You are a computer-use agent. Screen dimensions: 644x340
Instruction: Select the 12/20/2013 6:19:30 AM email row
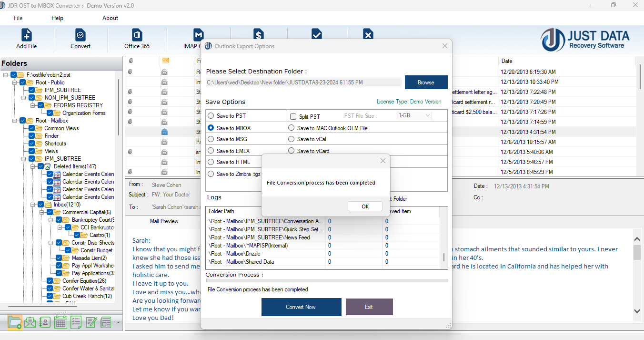click(x=381, y=72)
